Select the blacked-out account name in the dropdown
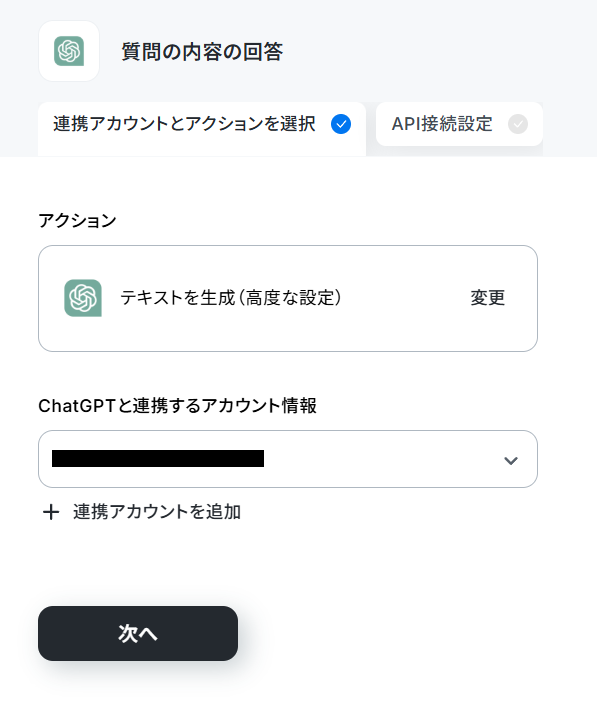597x720 pixels. [158, 458]
